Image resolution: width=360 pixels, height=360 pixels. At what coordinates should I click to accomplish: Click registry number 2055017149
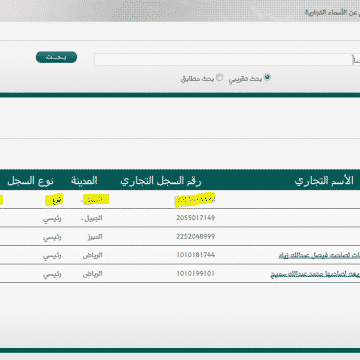click(x=196, y=218)
